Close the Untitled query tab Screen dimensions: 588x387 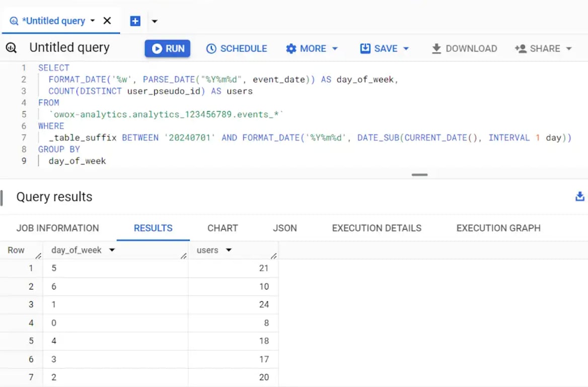pos(107,21)
